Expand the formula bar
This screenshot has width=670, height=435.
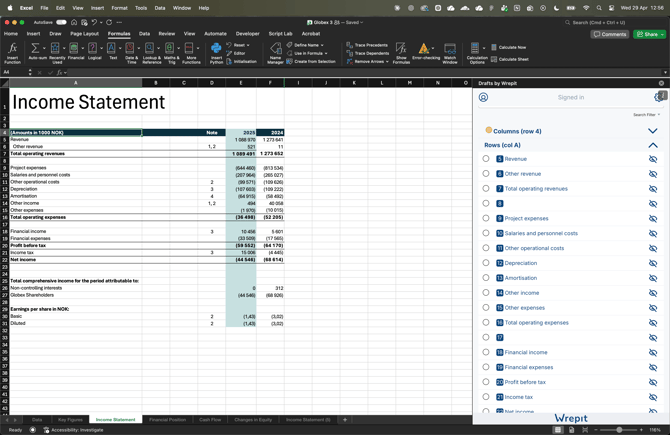point(665,72)
